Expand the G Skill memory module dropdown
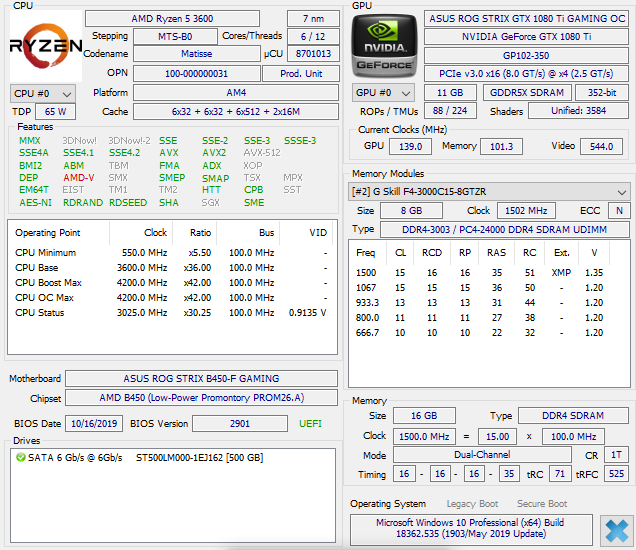This screenshot has width=636, height=550. pos(489,191)
